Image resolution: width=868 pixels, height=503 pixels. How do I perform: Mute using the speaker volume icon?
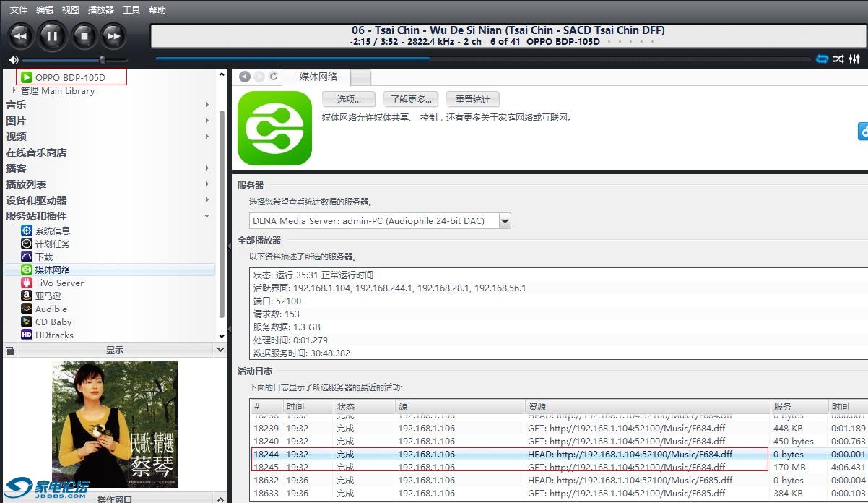(x=13, y=60)
